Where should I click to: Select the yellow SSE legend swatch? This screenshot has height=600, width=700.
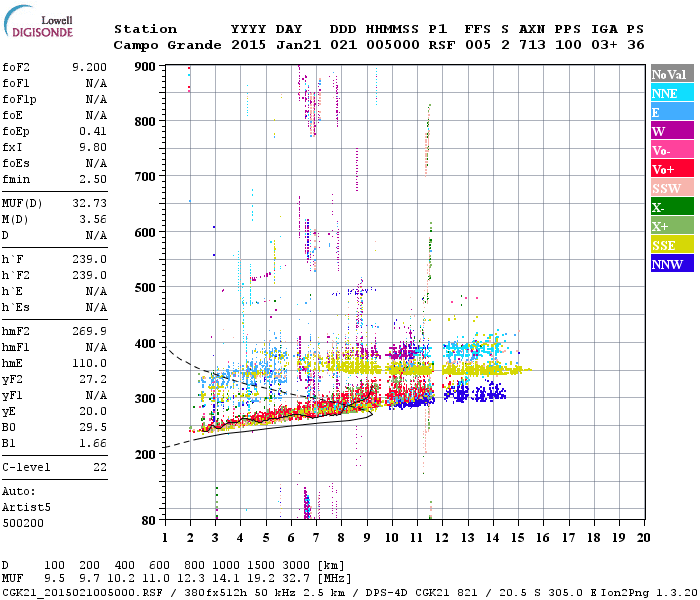pos(672,245)
